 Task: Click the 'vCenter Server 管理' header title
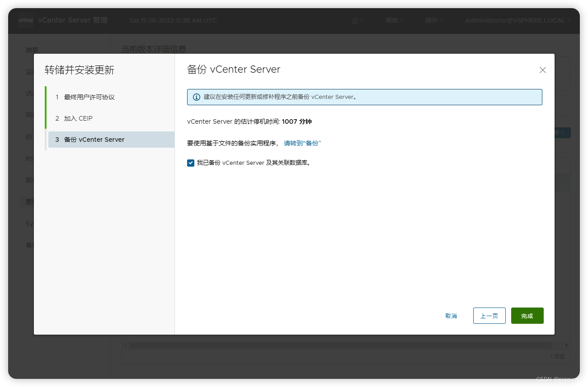click(73, 20)
